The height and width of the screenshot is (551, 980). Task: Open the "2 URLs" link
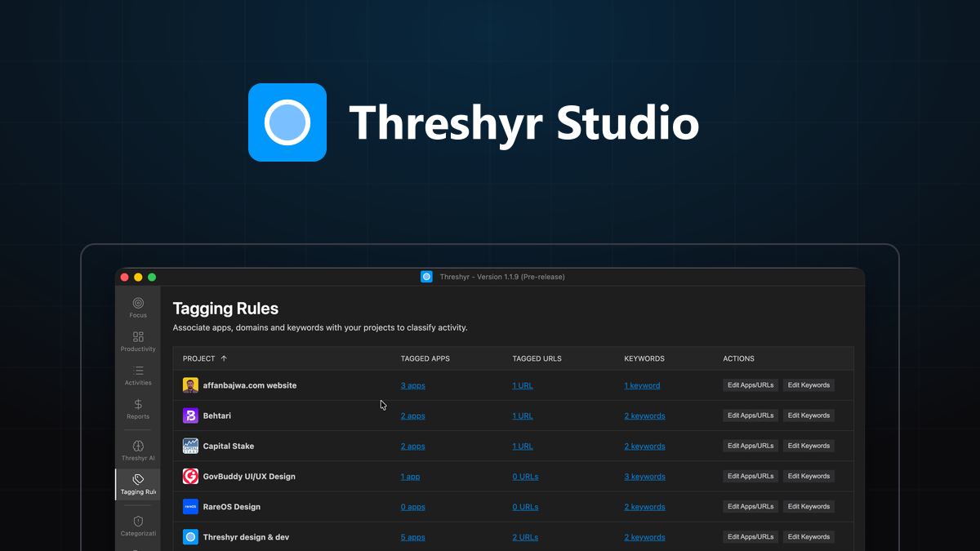pos(525,537)
